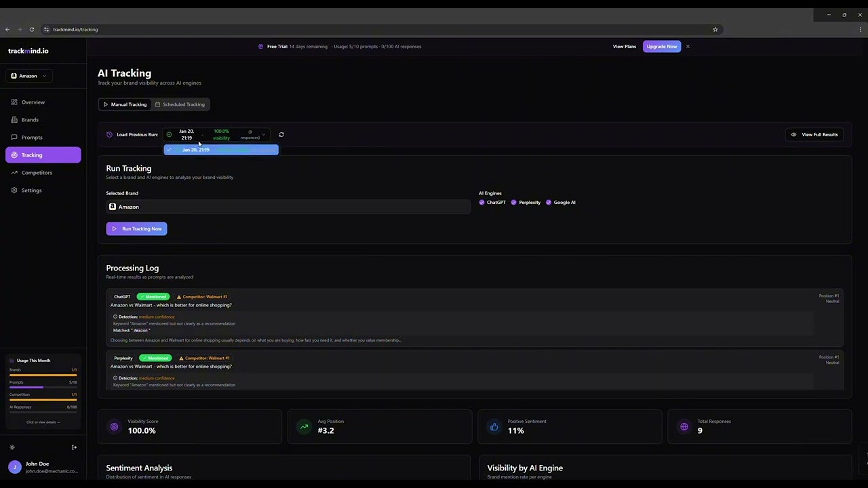The image size is (868, 488).
Task: Click the thumbs-up icon on Positive Sentiment card
Action: [494, 426]
